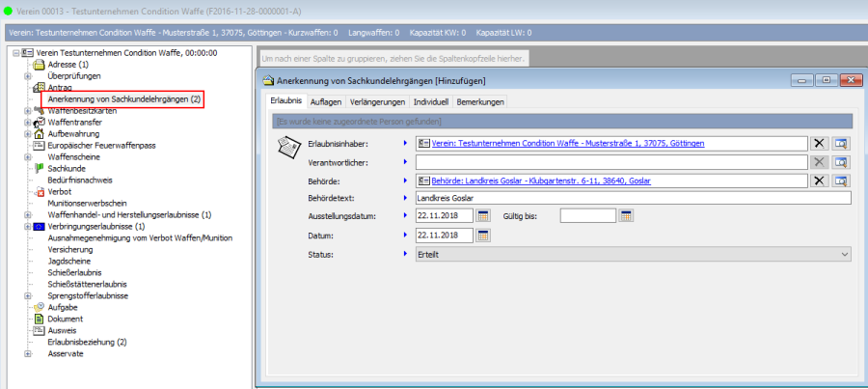Click into the Behördetext input field
868x389 pixels.
(x=632, y=198)
